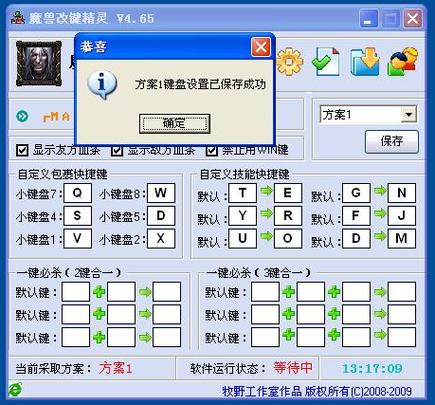The image size is (435, 405).
Task: Click green arrow before the M field
Action: click(380, 236)
